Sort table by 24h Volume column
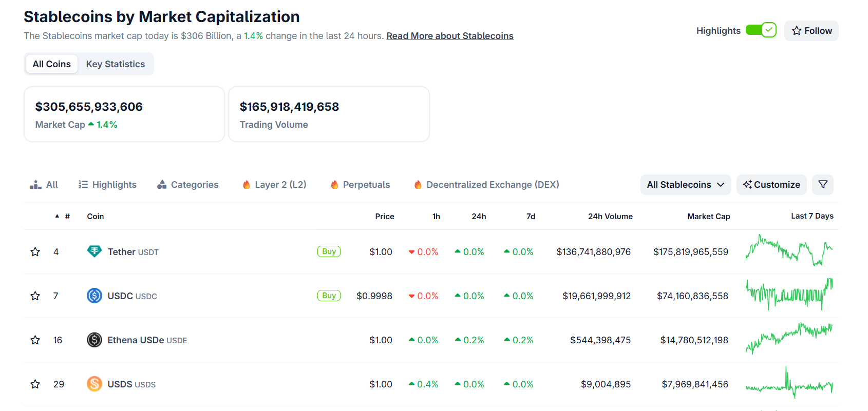 tap(610, 217)
